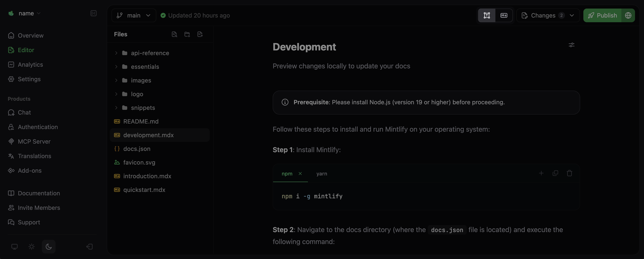Viewport: 644px width, 259px height.
Task: Create a new folder in Files panel
Action: pos(187,34)
